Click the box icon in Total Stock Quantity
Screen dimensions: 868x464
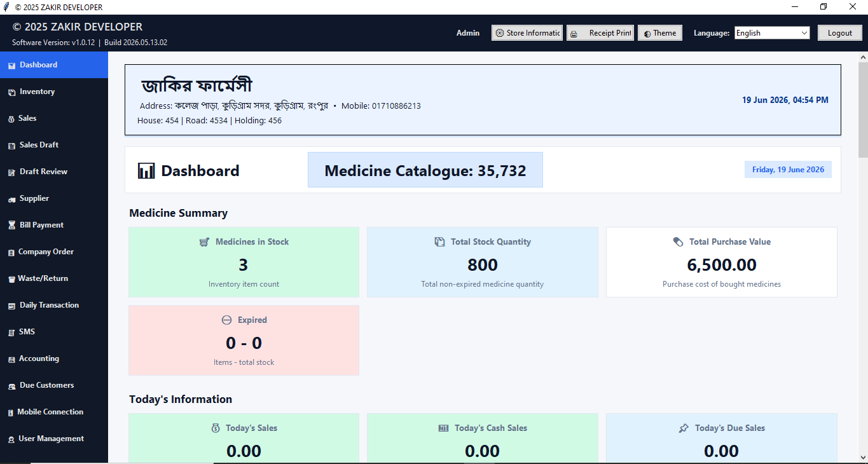click(x=439, y=242)
